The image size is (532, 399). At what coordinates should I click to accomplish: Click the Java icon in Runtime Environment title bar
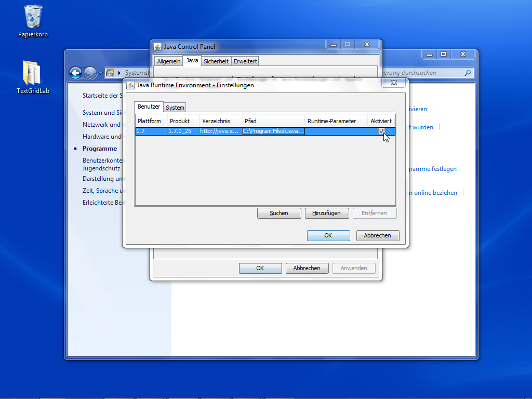pyautogui.click(x=130, y=85)
